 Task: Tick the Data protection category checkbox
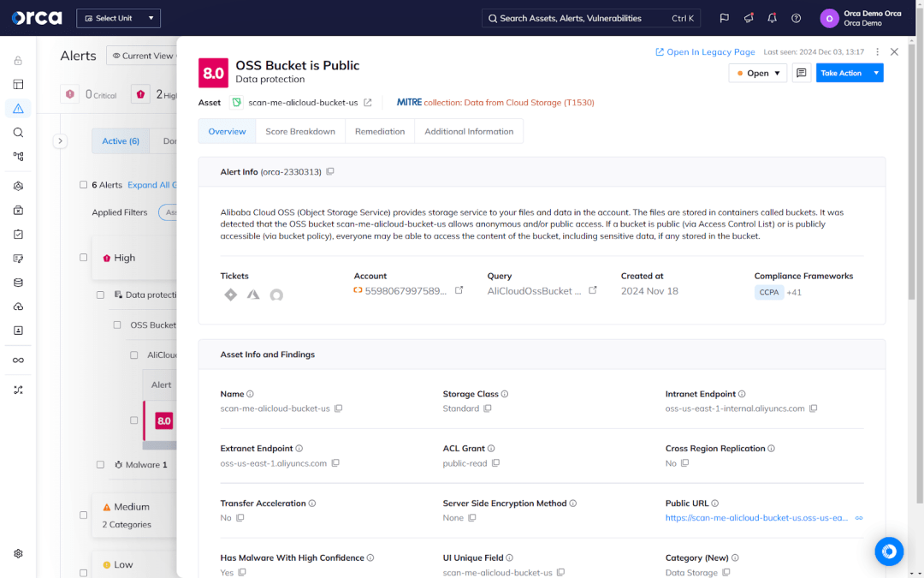tap(100, 295)
